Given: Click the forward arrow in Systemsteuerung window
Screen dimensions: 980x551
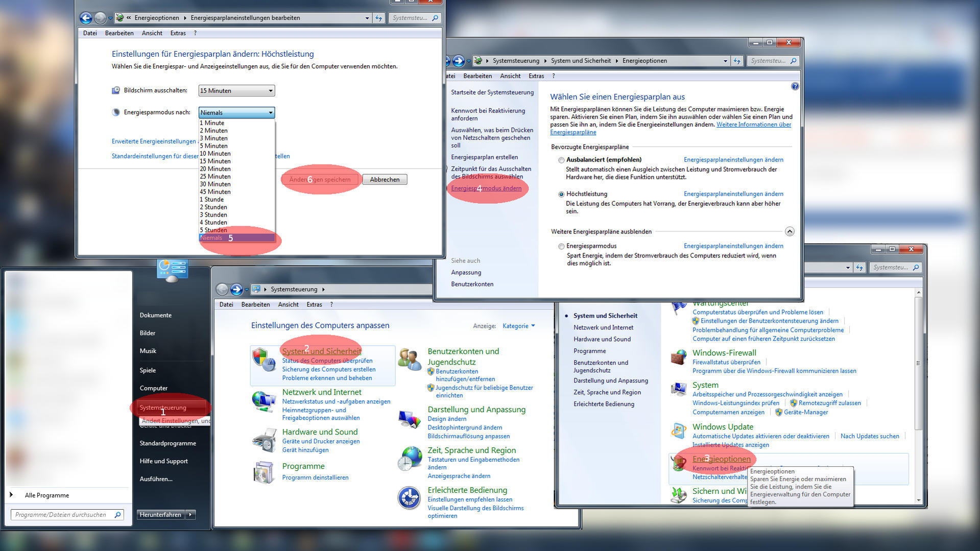Looking at the screenshot, I should (236, 290).
